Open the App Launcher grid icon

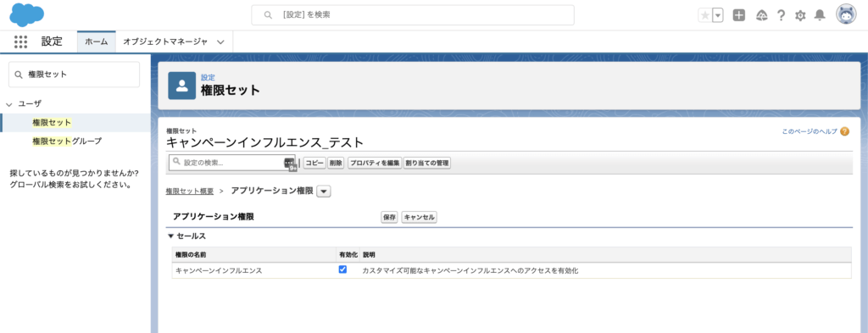pos(20,42)
